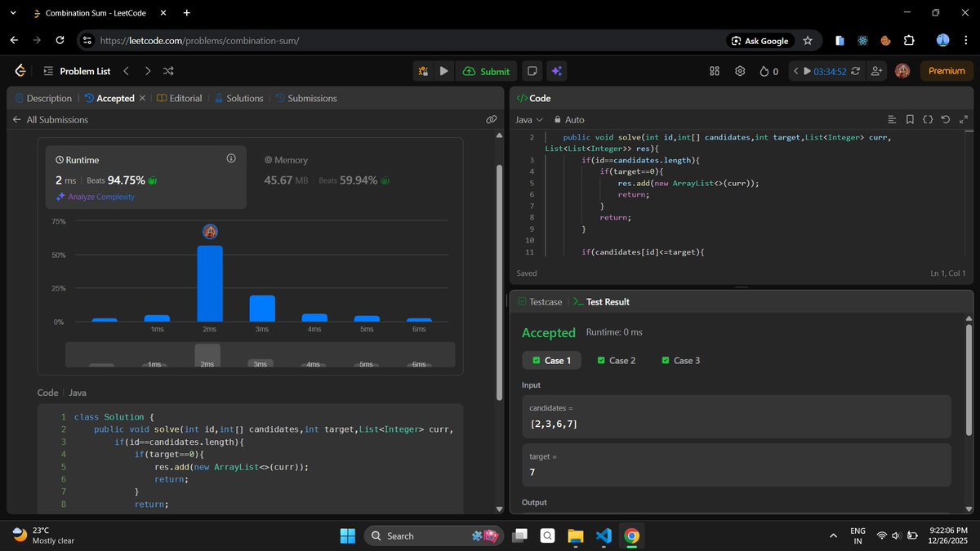980x551 pixels.
Task: Click the taskbar Search box
Action: (x=433, y=535)
